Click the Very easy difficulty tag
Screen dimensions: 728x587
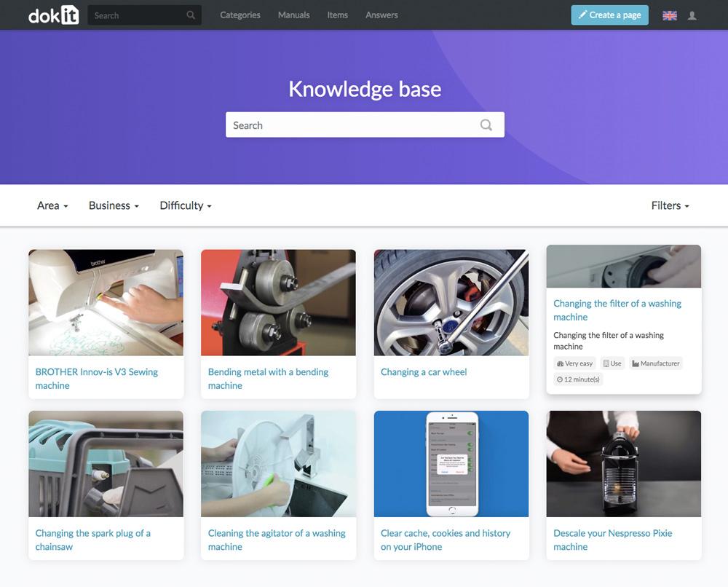pos(574,363)
